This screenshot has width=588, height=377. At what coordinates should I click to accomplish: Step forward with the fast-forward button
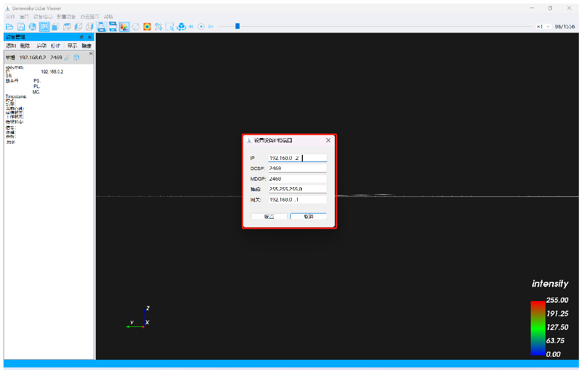[x=211, y=27]
